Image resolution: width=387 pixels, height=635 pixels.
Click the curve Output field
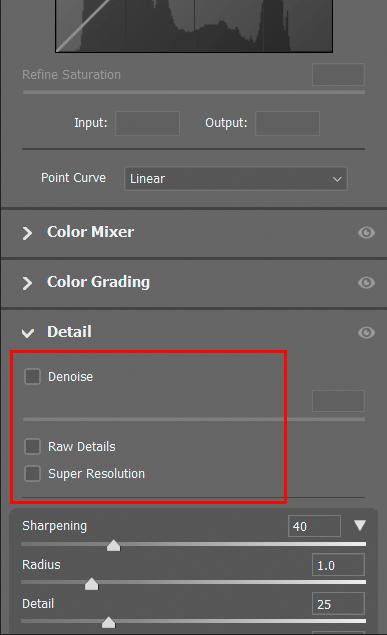(x=287, y=123)
